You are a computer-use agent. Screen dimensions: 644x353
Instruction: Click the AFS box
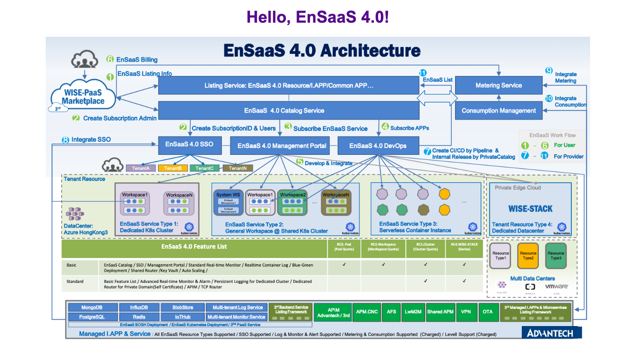pos(391,312)
